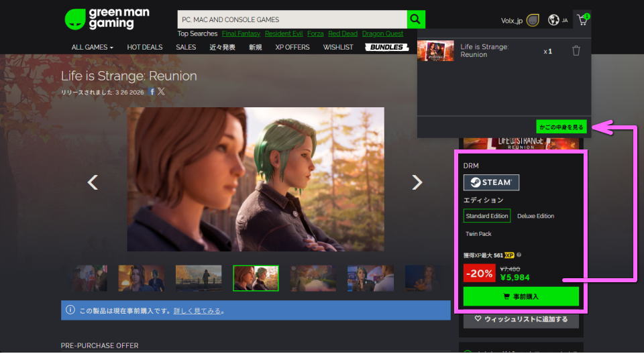Share game via Facebook icon
The height and width of the screenshot is (362, 644).
pos(152,92)
